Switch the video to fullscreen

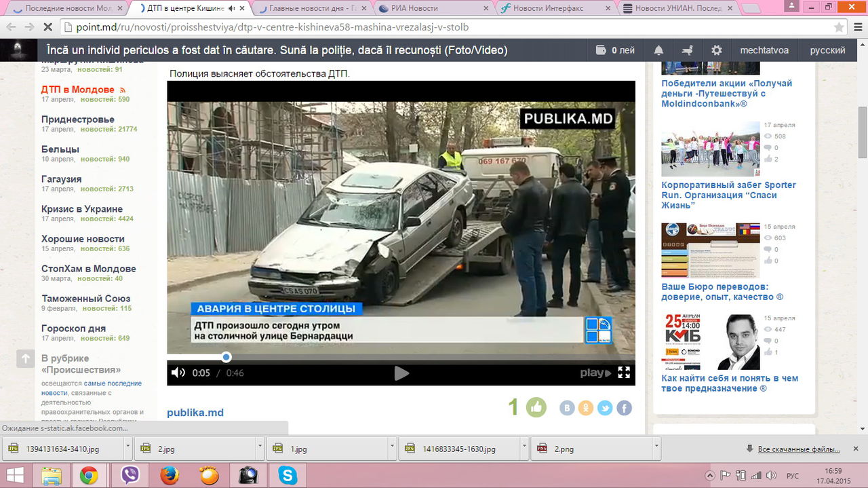click(624, 373)
